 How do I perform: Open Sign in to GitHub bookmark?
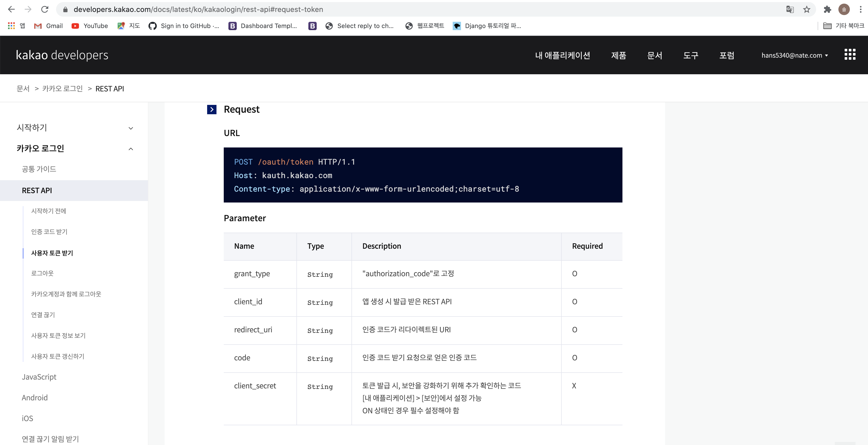coord(184,26)
